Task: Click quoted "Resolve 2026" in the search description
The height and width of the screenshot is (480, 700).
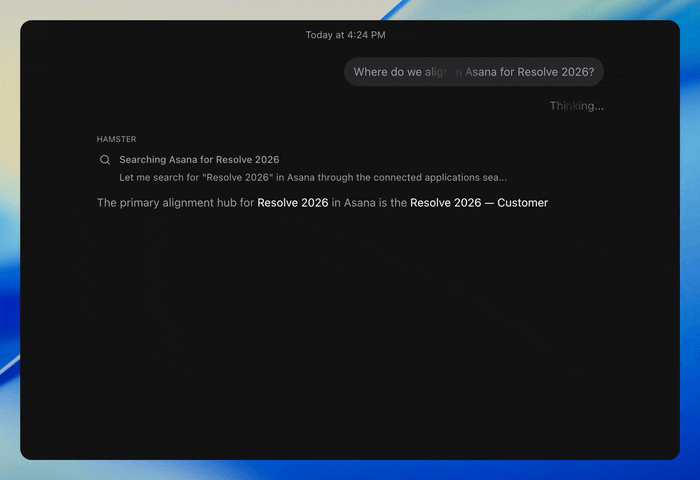Action: click(x=238, y=178)
